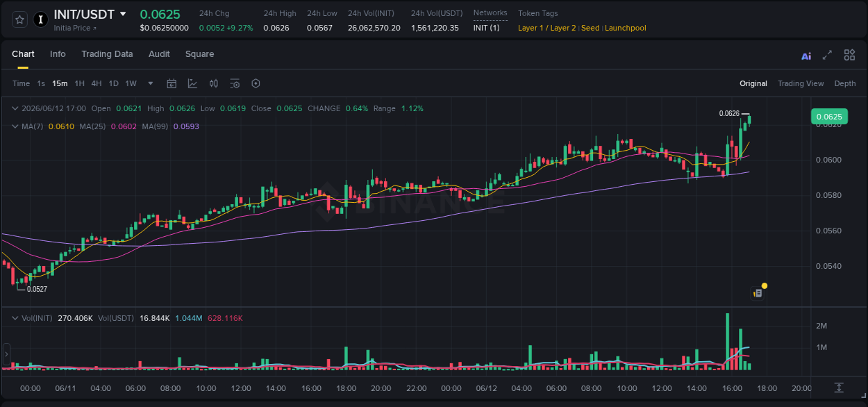
Task: Click the CHANGE 0.64% value
Action: click(357, 108)
